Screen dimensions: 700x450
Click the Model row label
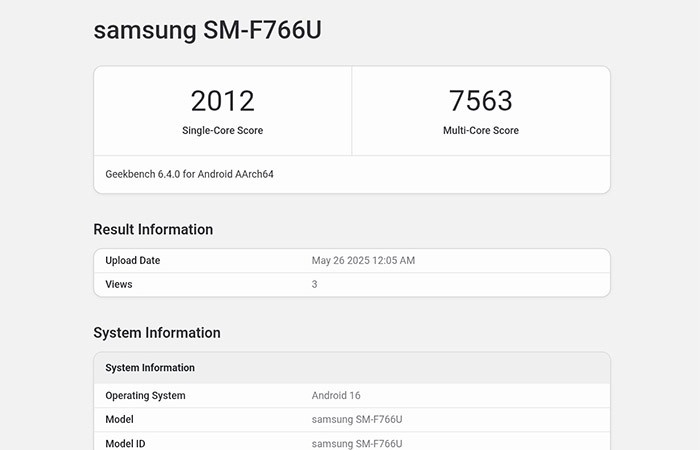pyautogui.click(x=119, y=419)
